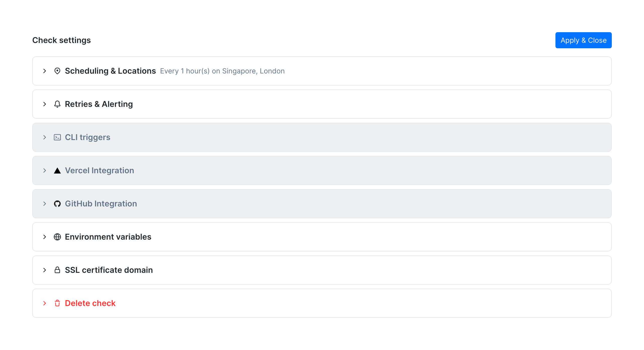Click the location pin icon beside Scheduling
This screenshot has width=644, height=350.
click(57, 71)
